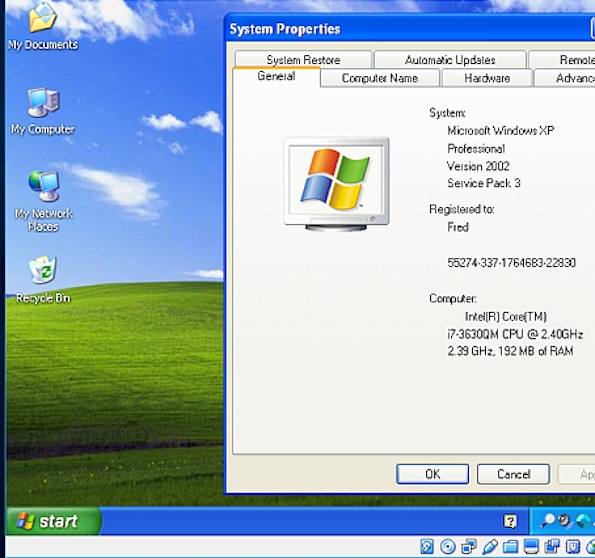Click the magnifying glass tray icon

coord(548,520)
